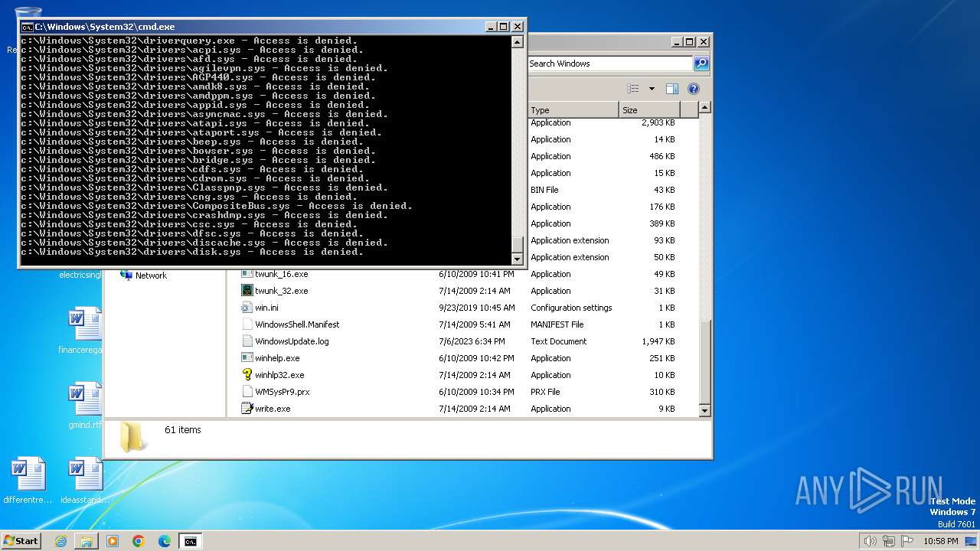Click the 1,947 KB size cell
The width and height of the screenshot is (980, 551).
tap(658, 341)
